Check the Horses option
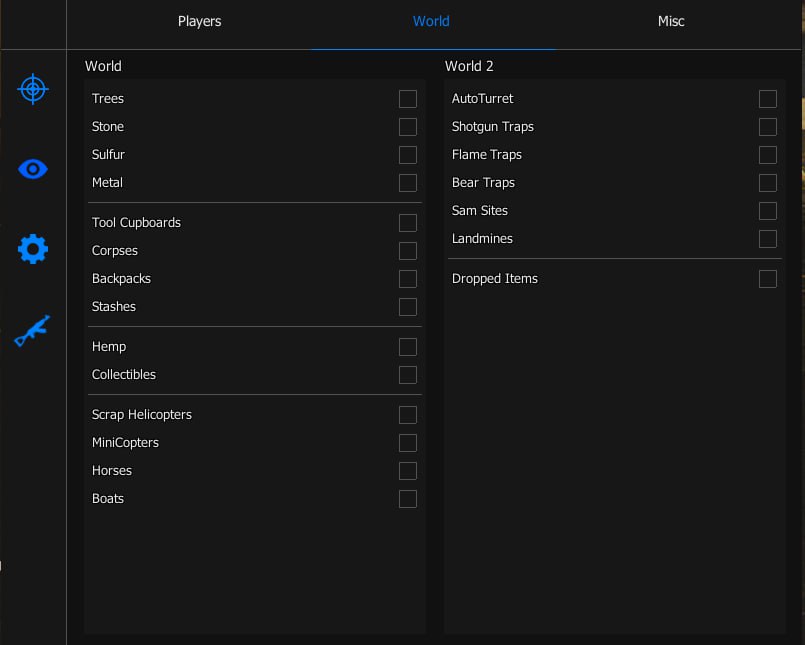Viewport: 805px width, 645px height. [408, 471]
